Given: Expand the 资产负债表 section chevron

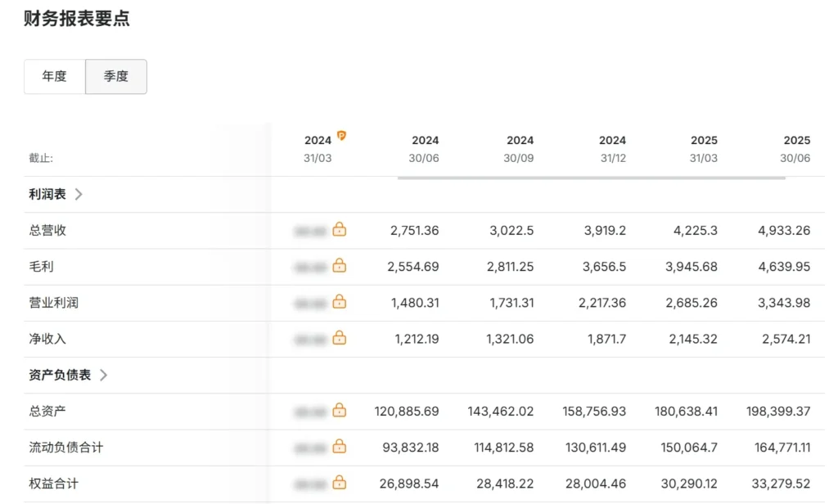Looking at the screenshot, I should [x=103, y=375].
